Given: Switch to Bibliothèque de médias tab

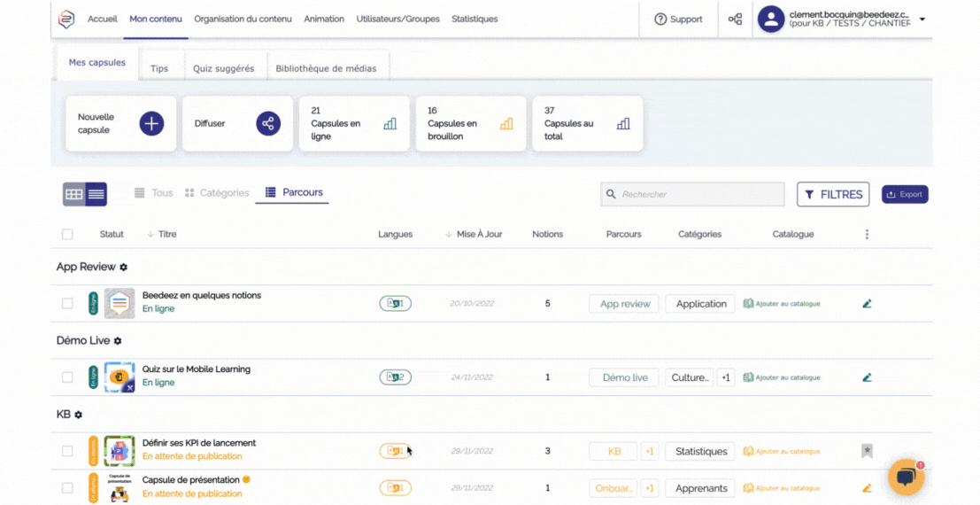Looking at the screenshot, I should tap(326, 68).
